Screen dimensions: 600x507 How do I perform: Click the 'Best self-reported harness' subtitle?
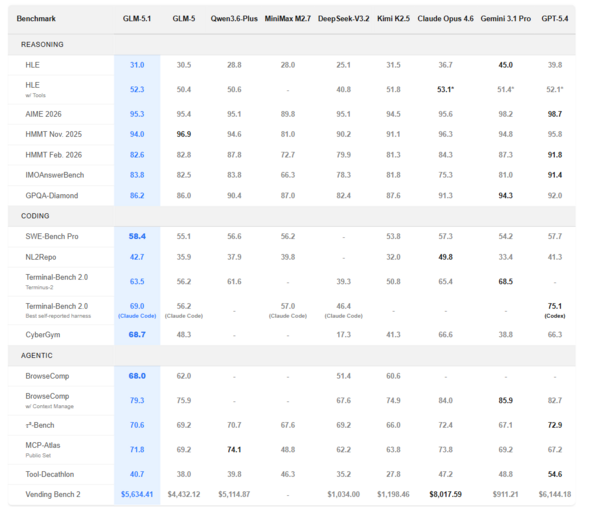(x=58, y=316)
